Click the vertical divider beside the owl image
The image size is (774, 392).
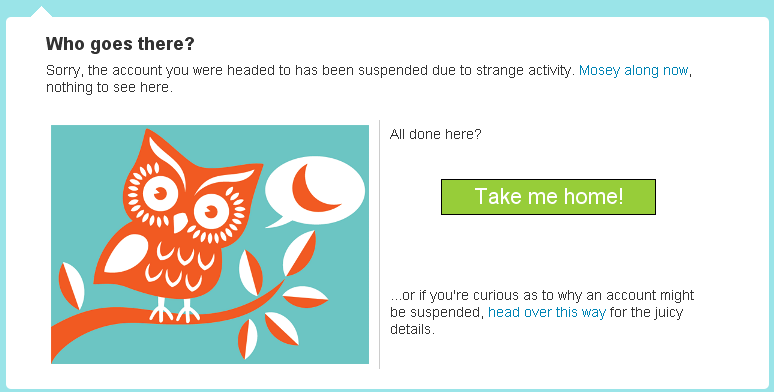[379, 244]
